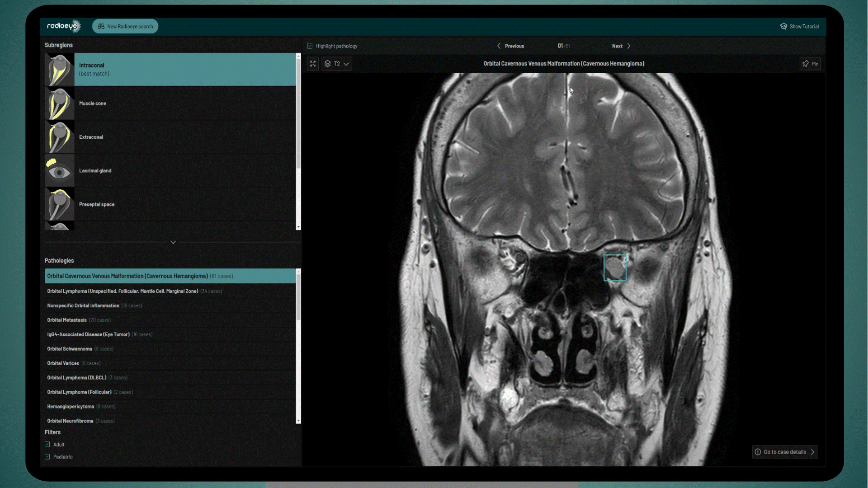Click the pathologies scrollbar down arrow
This screenshot has width=868, height=488.
(298, 421)
